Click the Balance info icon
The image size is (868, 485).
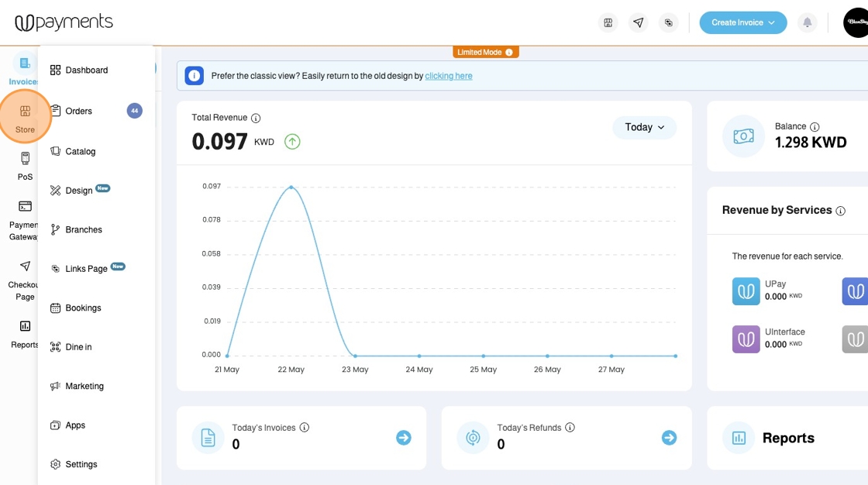click(815, 127)
